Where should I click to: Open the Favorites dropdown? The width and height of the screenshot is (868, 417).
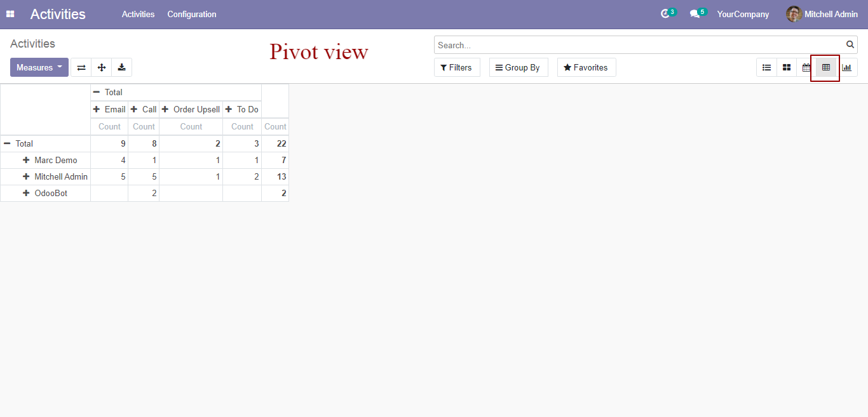coord(587,67)
